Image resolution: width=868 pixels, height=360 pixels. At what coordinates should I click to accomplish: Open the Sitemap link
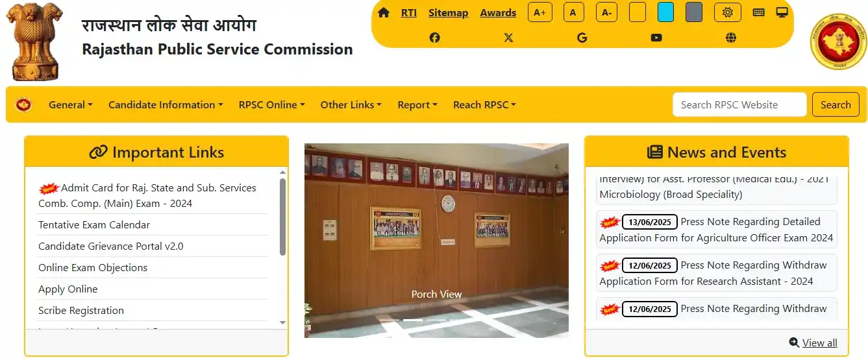(x=448, y=13)
